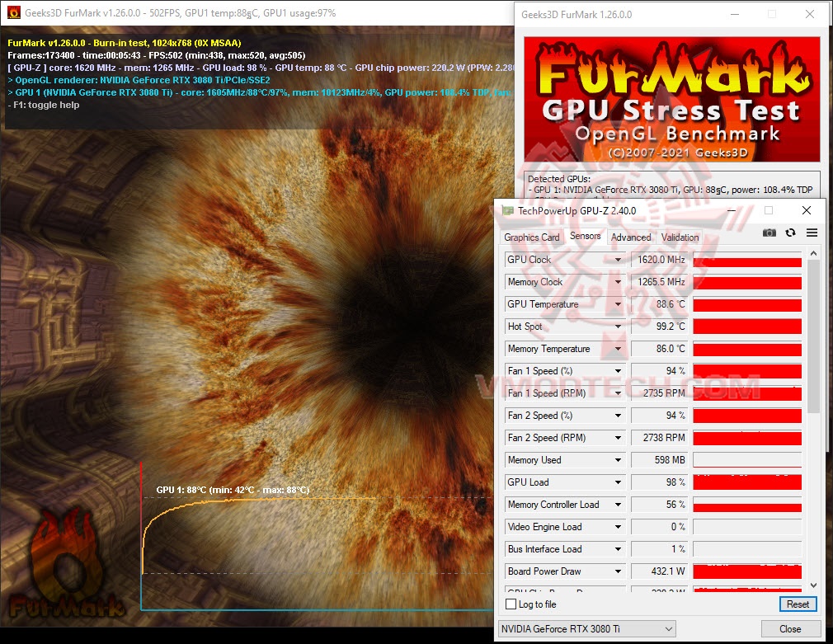Click the 2735 RPM fan value
This screenshot has width=833, height=644.
[659, 393]
